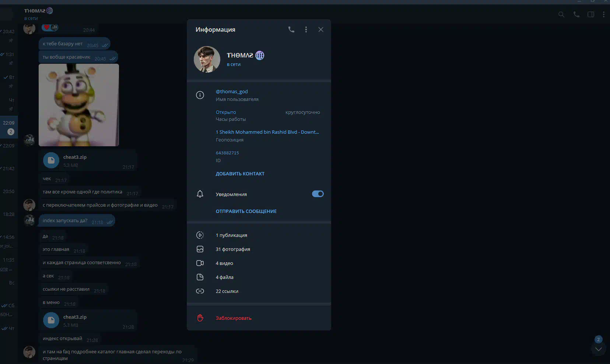Click the video camera icon beside 4 видео
The height and width of the screenshot is (364, 610).
pyautogui.click(x=200, y=263)
